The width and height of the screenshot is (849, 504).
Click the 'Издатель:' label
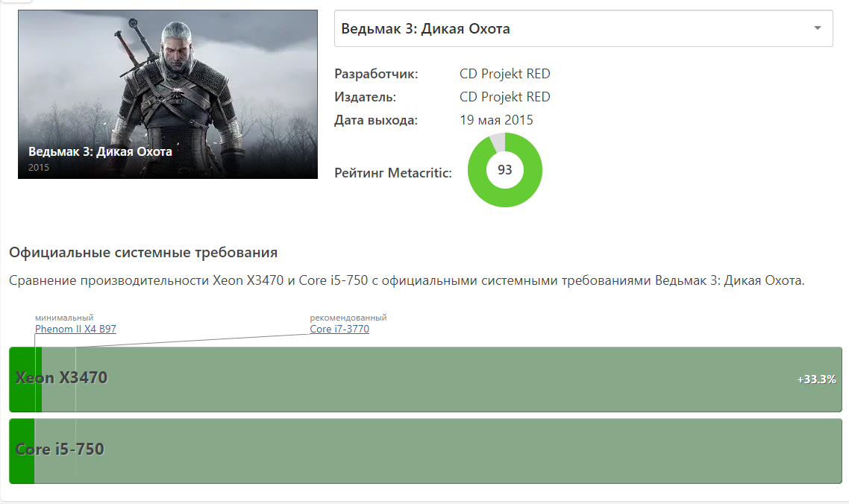pyautogui.click(x=365, y=97)
